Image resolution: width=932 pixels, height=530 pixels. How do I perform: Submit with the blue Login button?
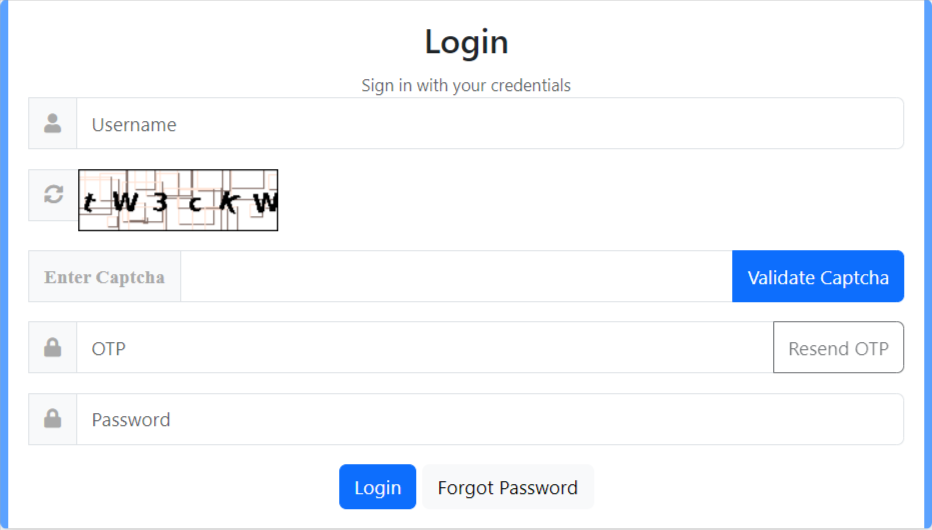[377, 487]
